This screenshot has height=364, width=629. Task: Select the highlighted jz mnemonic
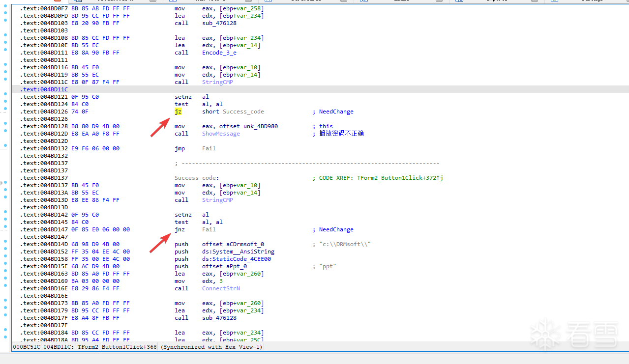(178, 112)
